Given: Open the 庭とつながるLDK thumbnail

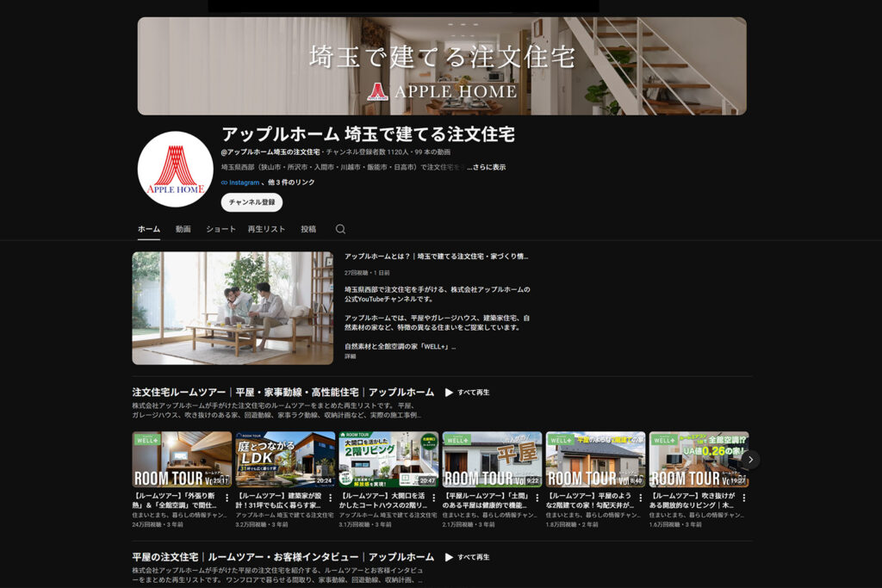Looking at the screenshot, I should [285, 459].
